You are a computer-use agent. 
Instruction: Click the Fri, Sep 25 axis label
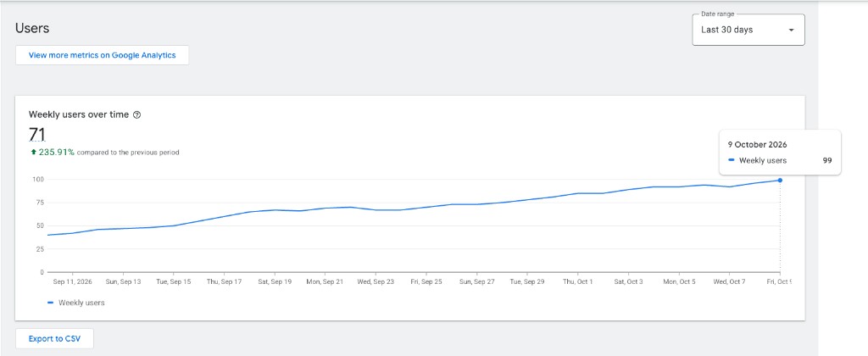426,281
